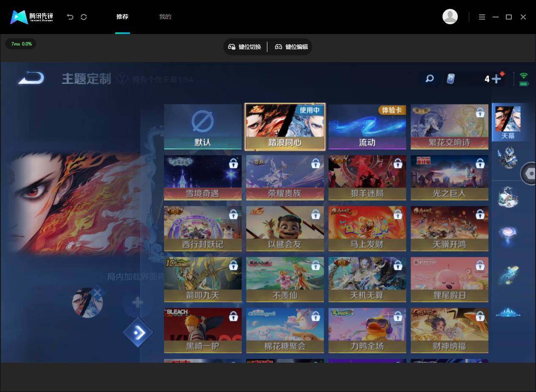This screenshot has width=536, height=392.
Task: Switch to the 推荐 tab
Action: [122, 17]
